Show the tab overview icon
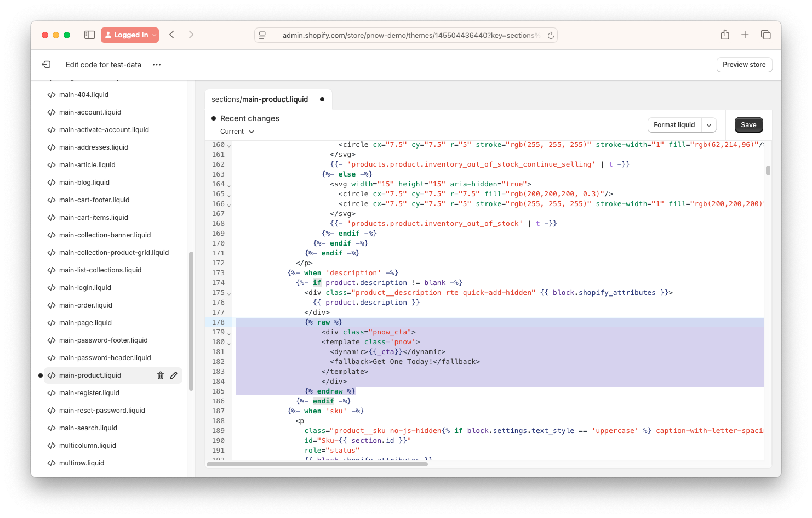812x518 pixels. pos(766,35)
